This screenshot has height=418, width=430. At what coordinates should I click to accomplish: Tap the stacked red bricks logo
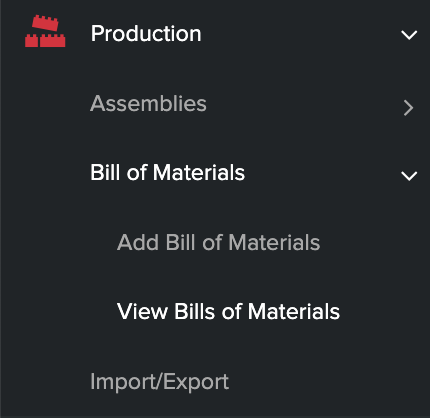pos(45,31)
